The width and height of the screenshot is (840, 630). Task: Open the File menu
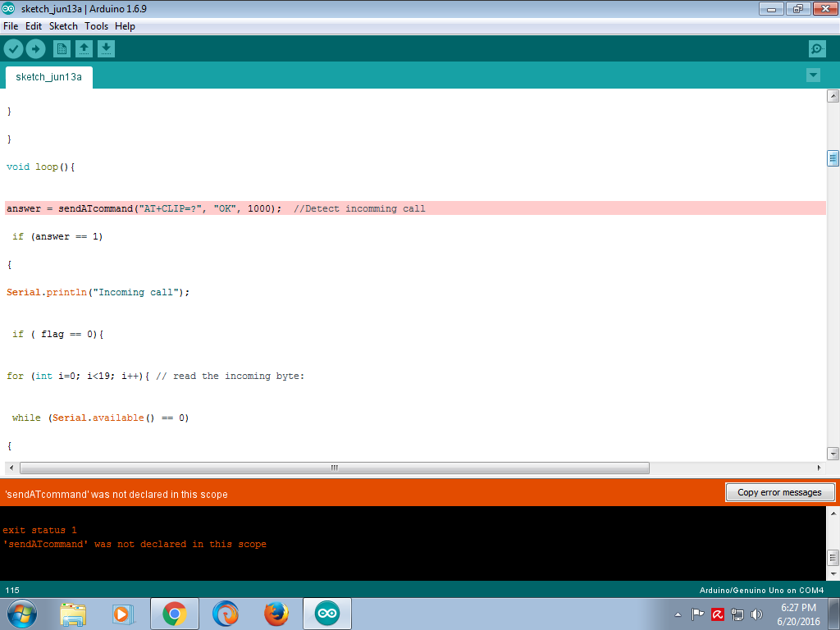pyautogui.click(x=11, y=26)
